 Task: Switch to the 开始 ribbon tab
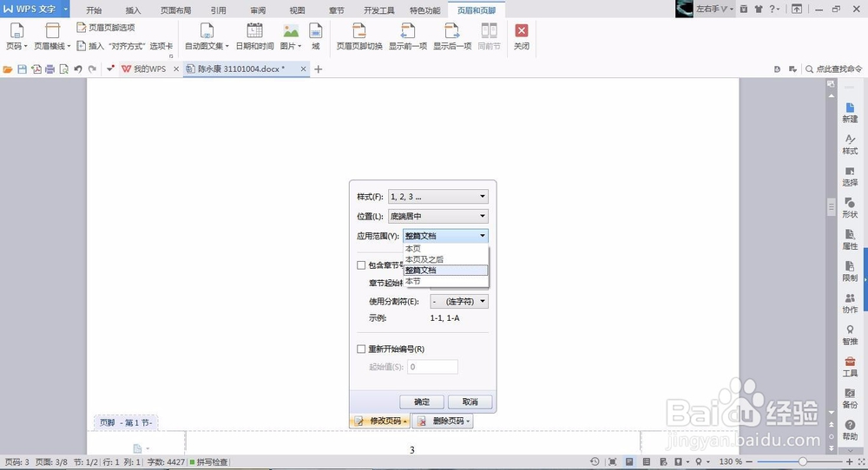click(94, 10)
